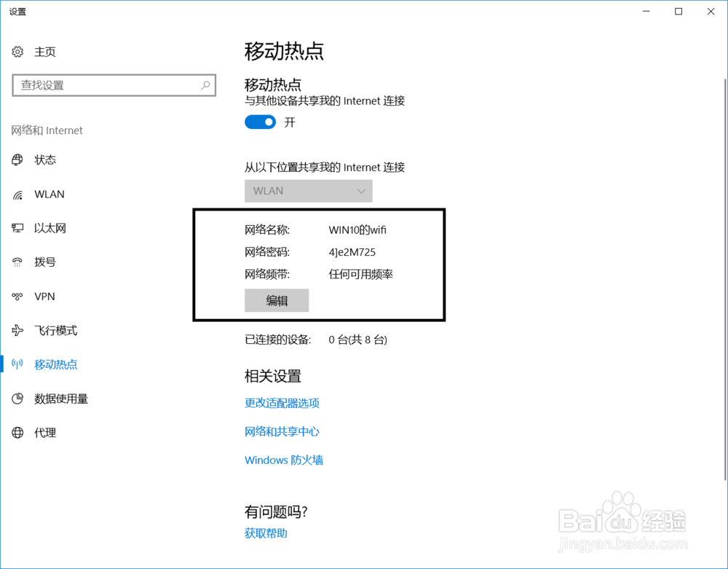Expand the 从以下位置共享 combo box chevron
The image size is (728, 569).
[x=362, y=191]
